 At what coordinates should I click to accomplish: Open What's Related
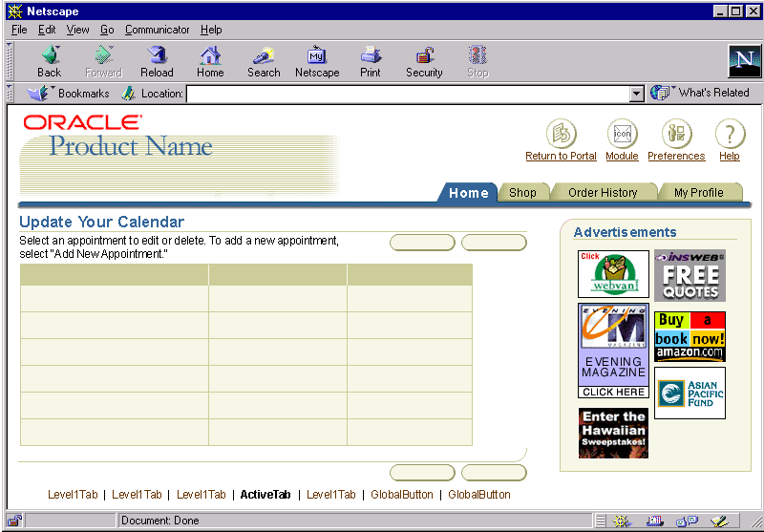(x=700, y=93)
